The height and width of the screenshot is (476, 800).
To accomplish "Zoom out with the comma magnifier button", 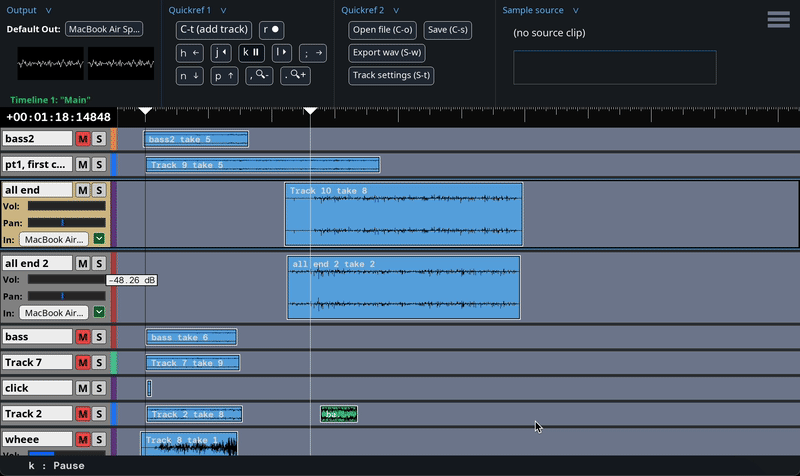I will tap(259, 76).
